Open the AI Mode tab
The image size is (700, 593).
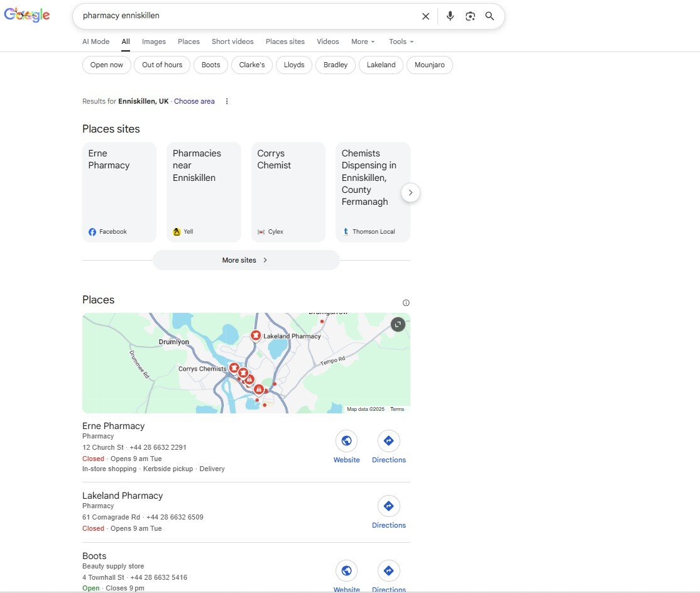(x=96, y=41)
